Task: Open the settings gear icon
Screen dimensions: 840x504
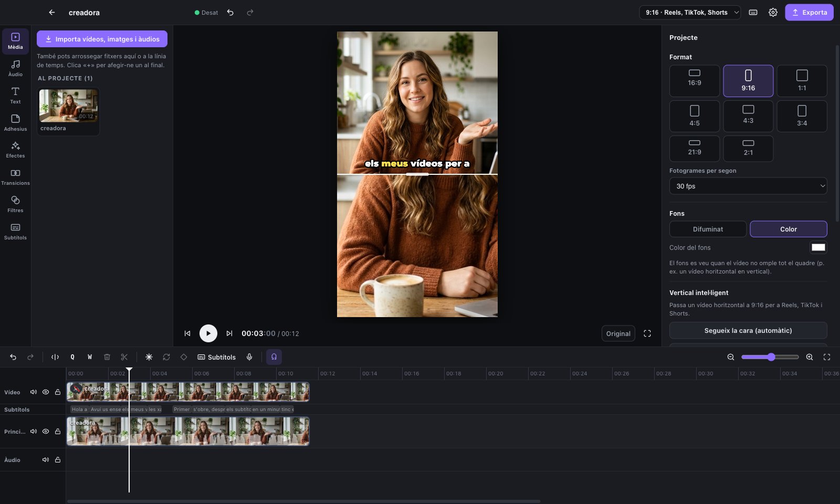Action: point(773,13)
